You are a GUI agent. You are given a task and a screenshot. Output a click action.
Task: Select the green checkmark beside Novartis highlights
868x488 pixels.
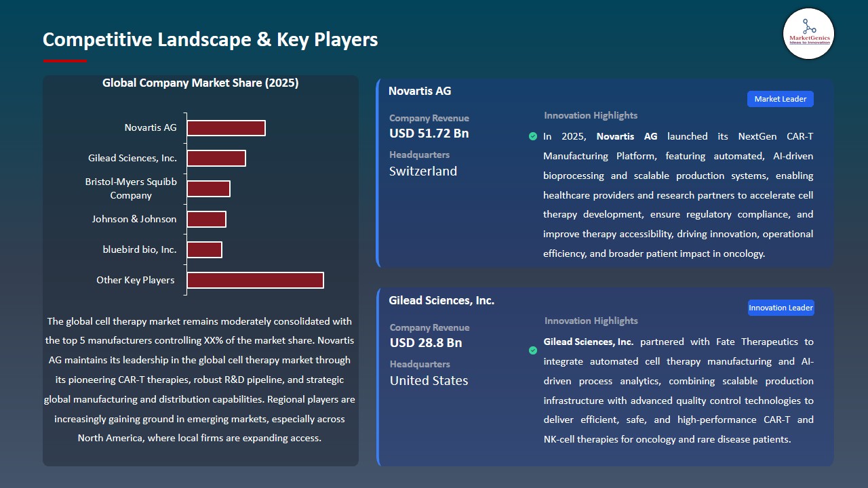click(x=533, y=136)
